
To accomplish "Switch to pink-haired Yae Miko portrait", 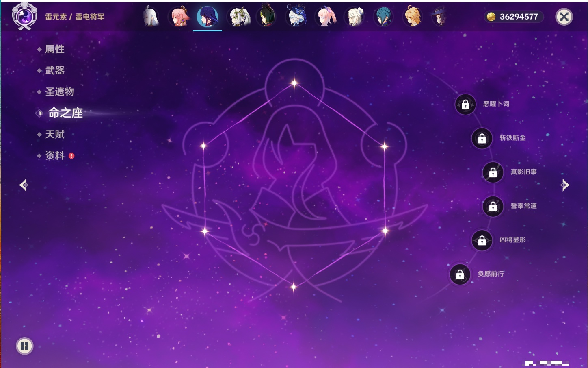I will click(x=179, y=17).
